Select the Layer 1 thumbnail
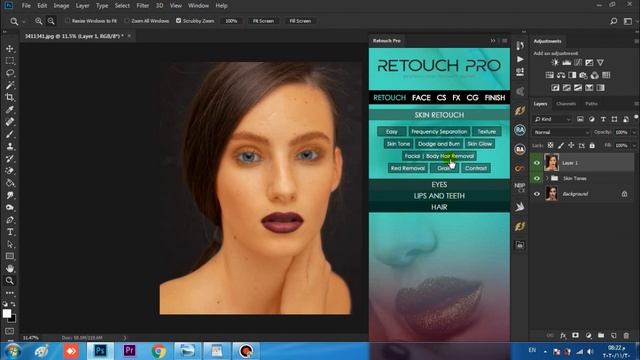This screenshot has height=360, width=640. (551, 162)
